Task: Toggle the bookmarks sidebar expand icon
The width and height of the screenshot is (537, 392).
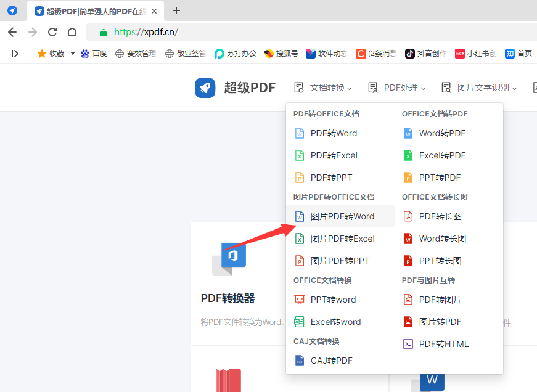Action: click(x=15, y=54)
